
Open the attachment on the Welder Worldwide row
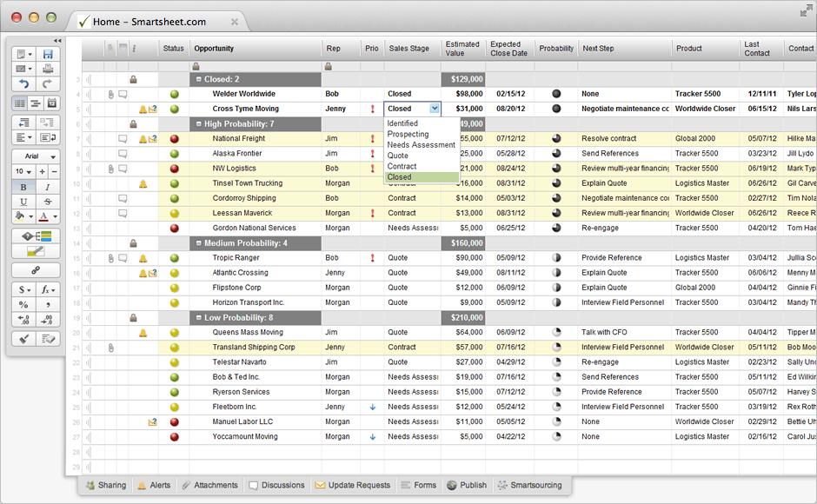(110, 94)
